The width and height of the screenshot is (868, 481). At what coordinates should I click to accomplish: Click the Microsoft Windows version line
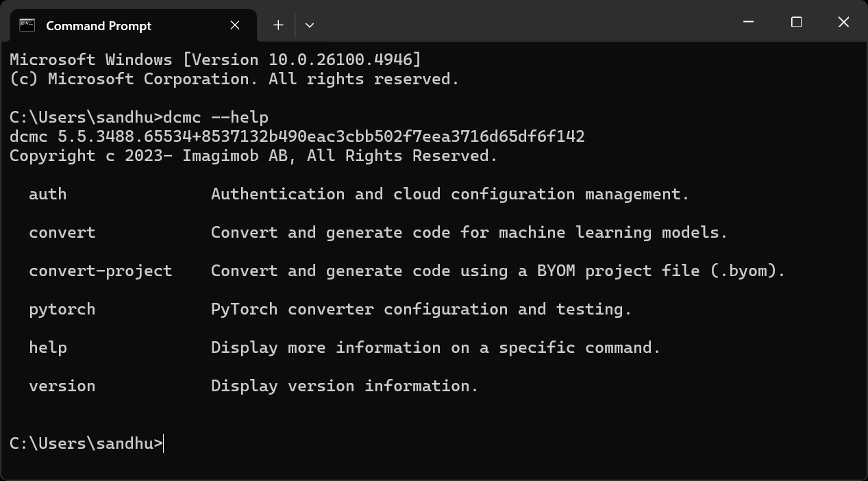point(216,60)
